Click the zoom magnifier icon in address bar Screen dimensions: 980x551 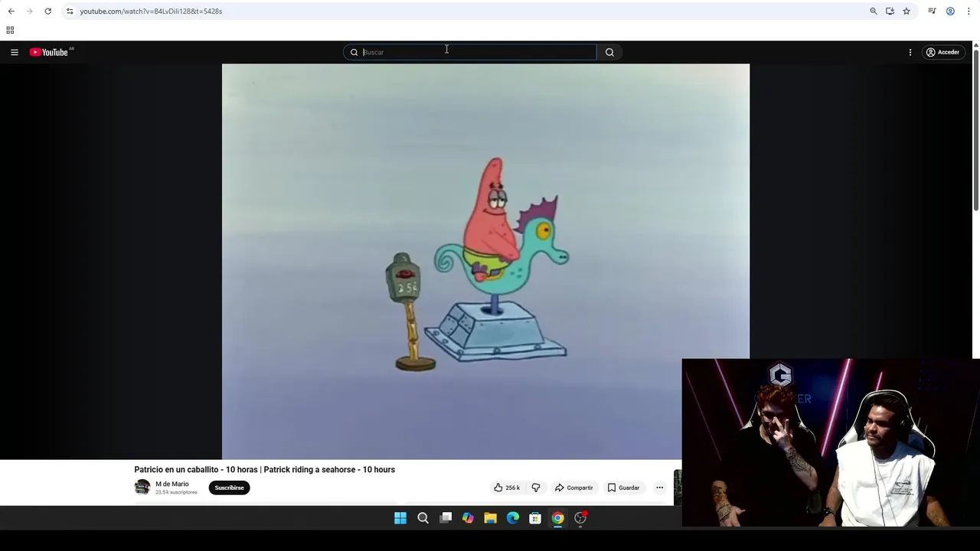874,11
